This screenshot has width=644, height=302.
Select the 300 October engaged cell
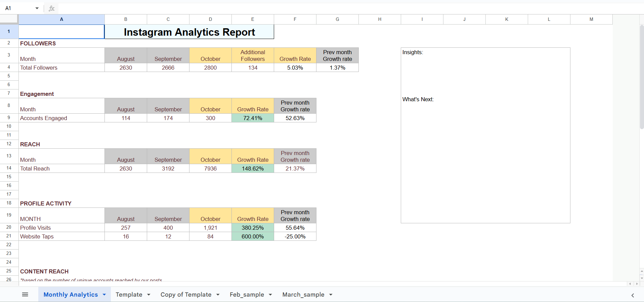click(x=210, y=118)
